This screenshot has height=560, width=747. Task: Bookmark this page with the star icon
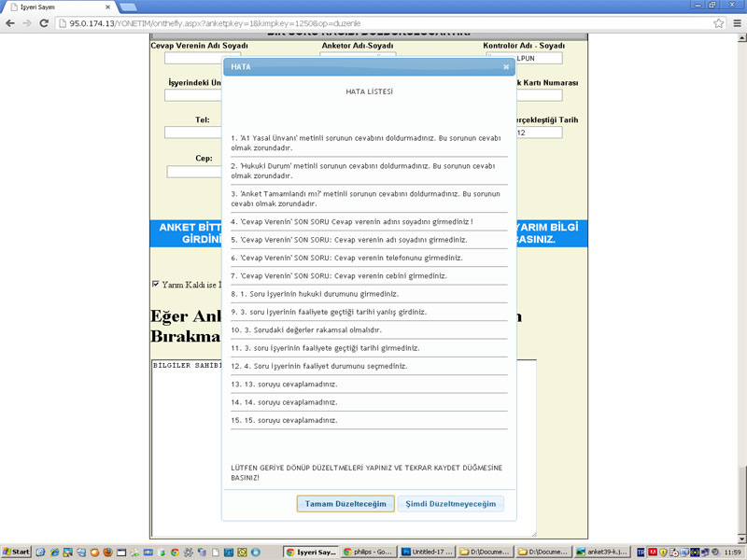tap(718, 22)
